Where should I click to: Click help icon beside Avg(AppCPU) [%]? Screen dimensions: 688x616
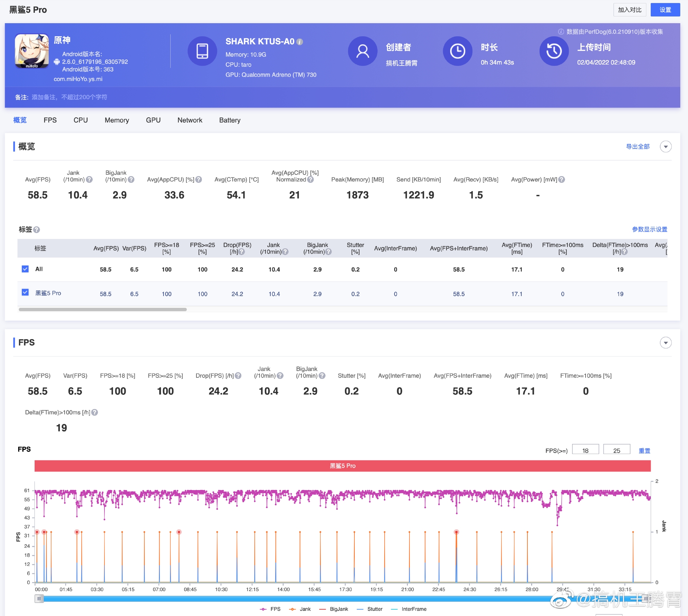tap(199, 179)
